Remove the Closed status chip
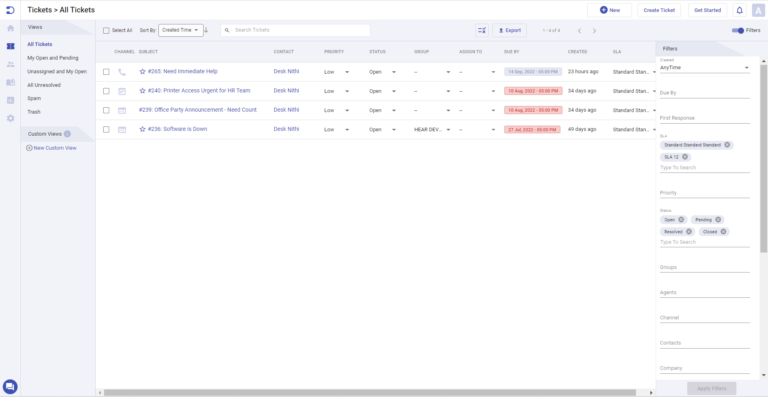This screenshot has width=768, height=397. pyautogui.click(x=723, y=232)
